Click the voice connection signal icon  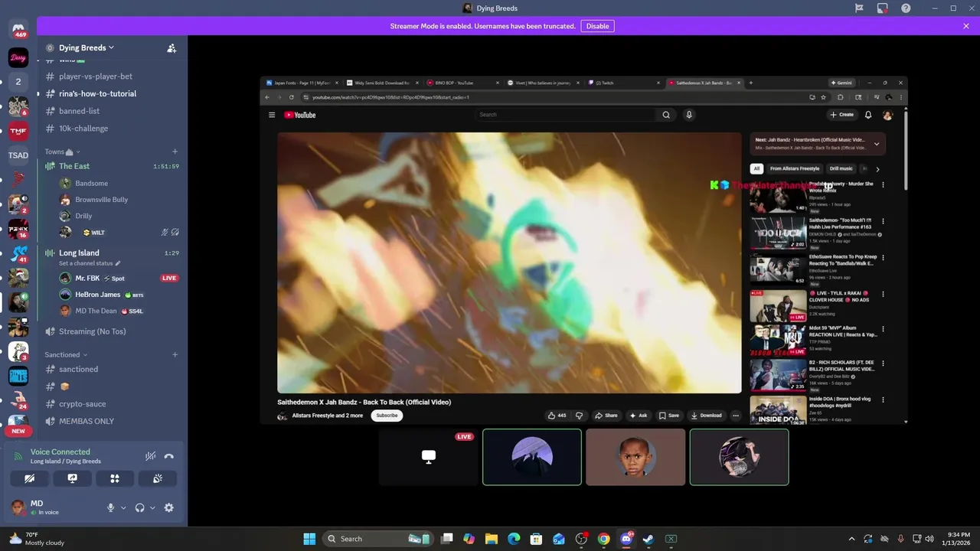(19, 456)
